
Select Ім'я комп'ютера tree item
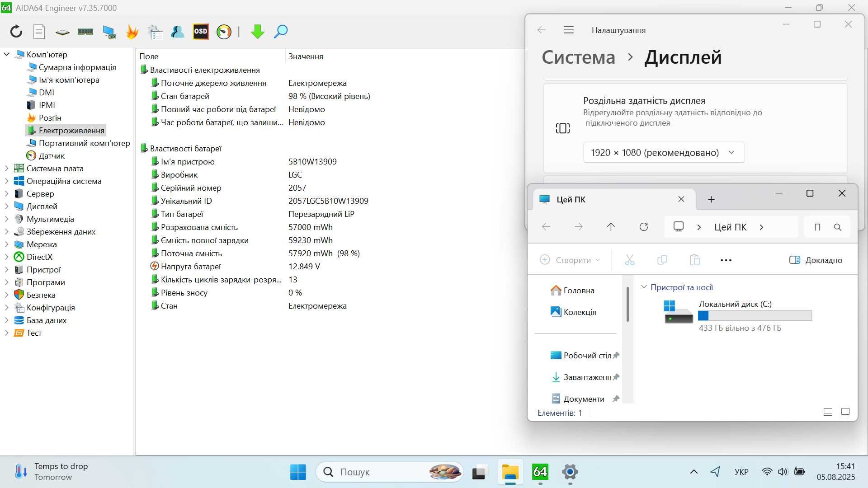pos(69,80)
